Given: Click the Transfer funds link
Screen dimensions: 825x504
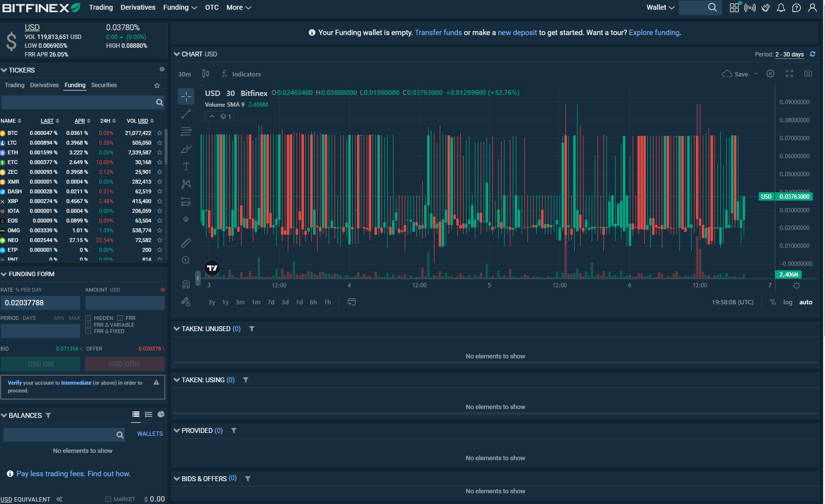Looking at the screenshot, I should [x=438, y=33].
